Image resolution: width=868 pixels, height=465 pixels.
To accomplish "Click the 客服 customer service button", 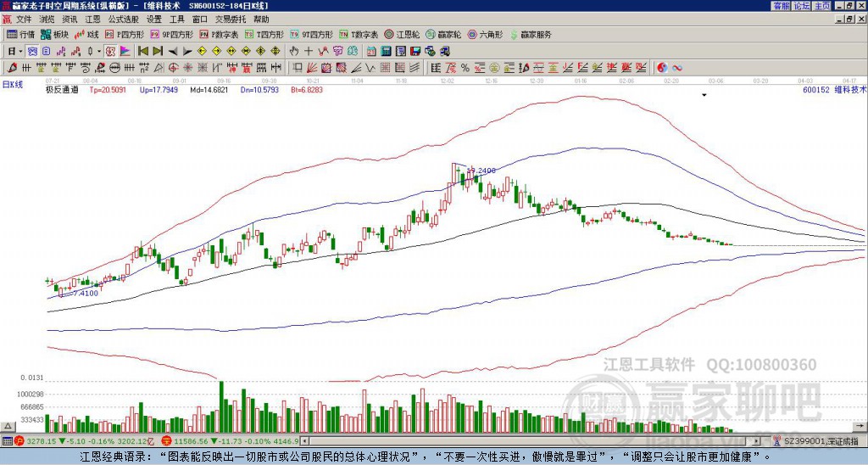I will click(781, 5).
